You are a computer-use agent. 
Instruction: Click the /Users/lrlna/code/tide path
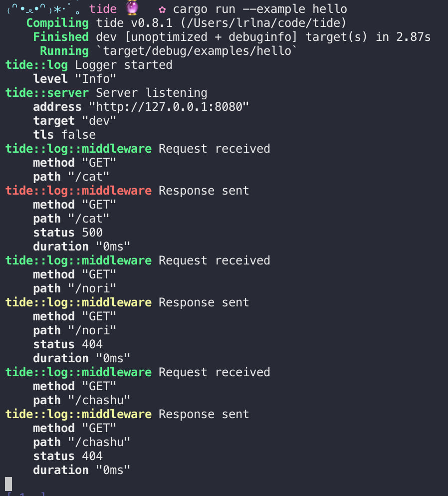point(263,23)
